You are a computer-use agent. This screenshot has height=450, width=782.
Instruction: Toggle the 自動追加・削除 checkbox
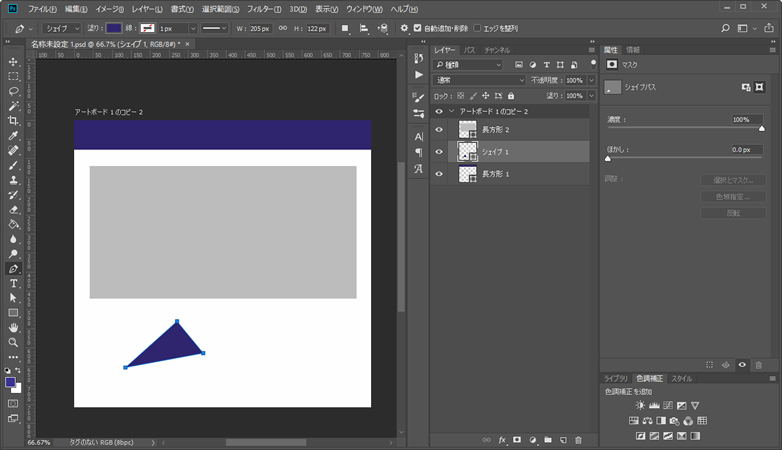tap(418, 28)
